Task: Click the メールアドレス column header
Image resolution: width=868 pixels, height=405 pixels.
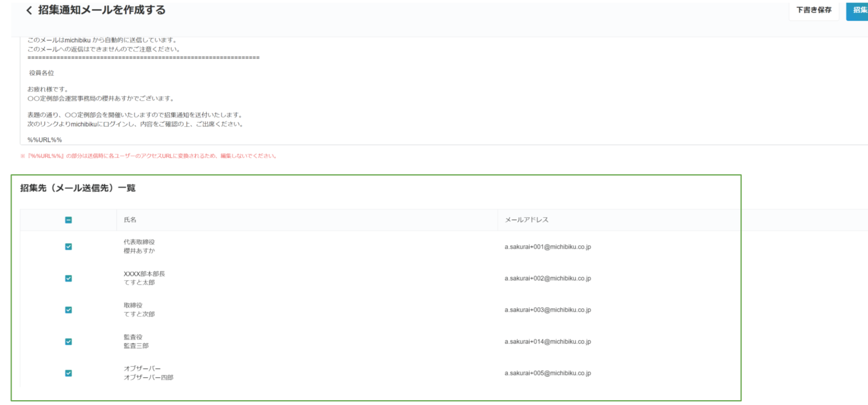Action: coord(526,220)
